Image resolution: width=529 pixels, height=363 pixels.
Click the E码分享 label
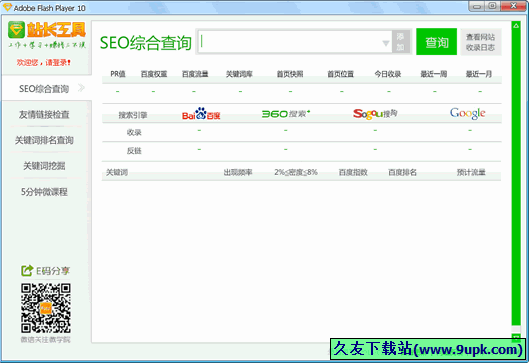coord(53,271)
